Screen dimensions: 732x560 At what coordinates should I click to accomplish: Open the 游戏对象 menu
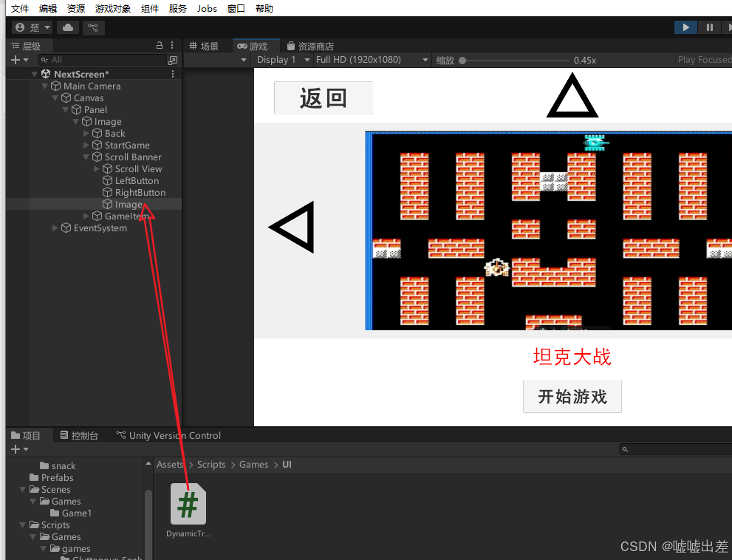112,8
